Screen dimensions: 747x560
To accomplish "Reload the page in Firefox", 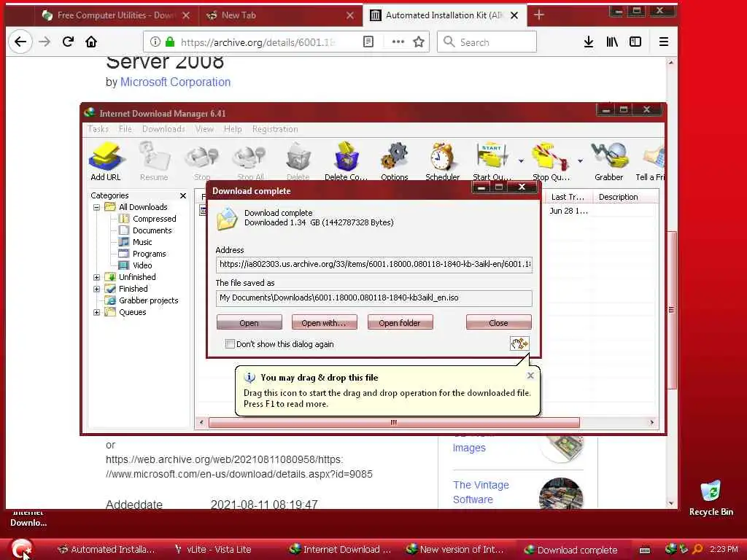I will pos(68,42).
